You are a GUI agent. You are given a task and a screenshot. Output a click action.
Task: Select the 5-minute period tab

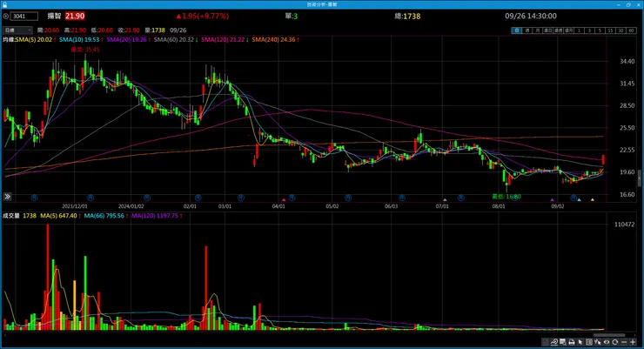point(600,30)
